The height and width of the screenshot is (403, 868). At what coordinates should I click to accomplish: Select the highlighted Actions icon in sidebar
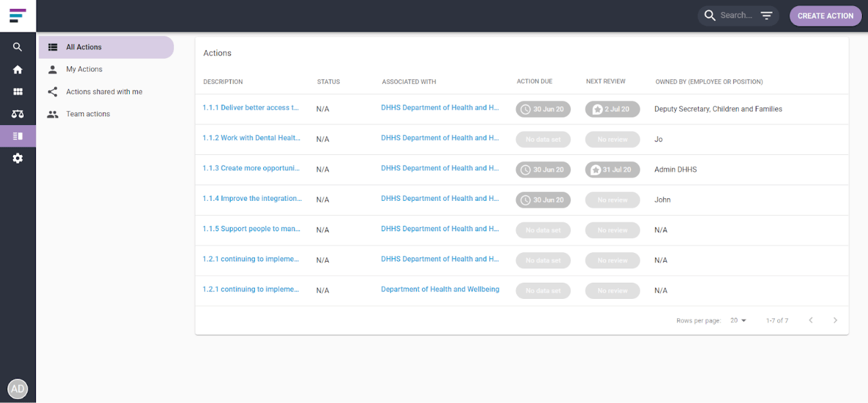[x=18, y=136]
